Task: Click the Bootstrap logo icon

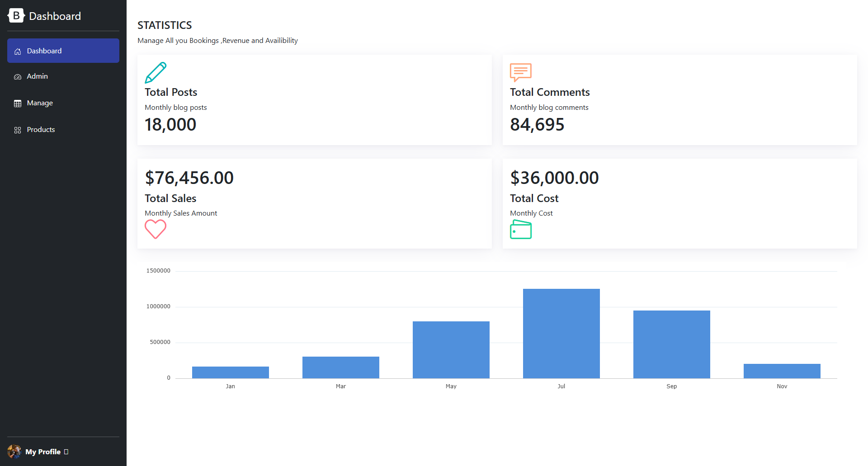Action: click(16, 16)
